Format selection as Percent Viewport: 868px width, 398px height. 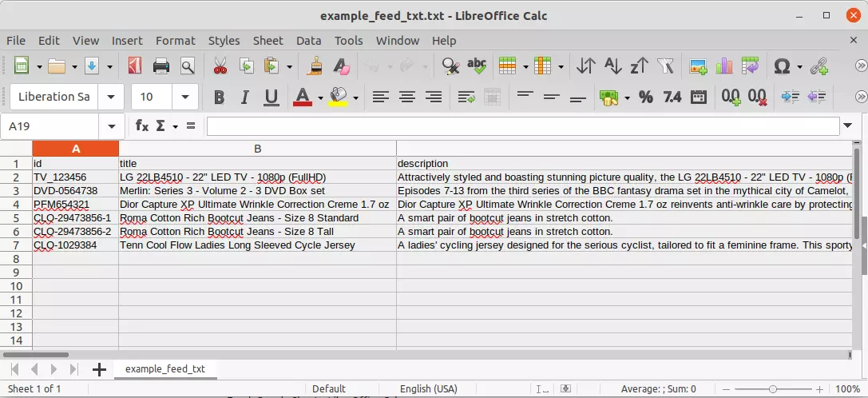pyautogui.click(x=645, y=97)
